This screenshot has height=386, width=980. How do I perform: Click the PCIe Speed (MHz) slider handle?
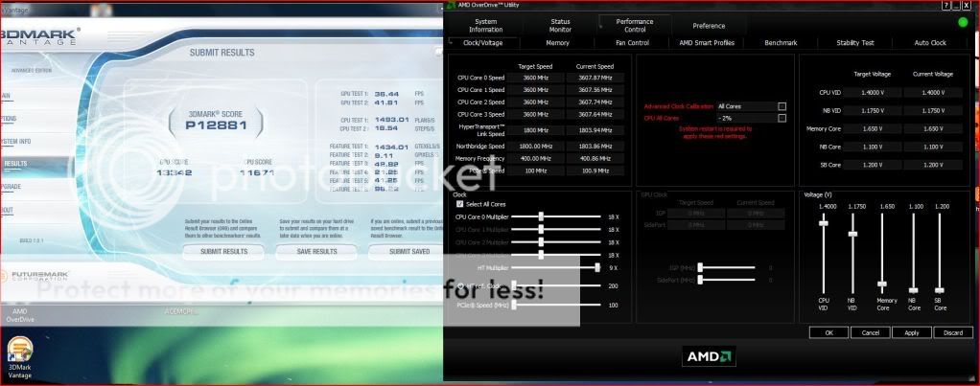[x=514, y=305]
